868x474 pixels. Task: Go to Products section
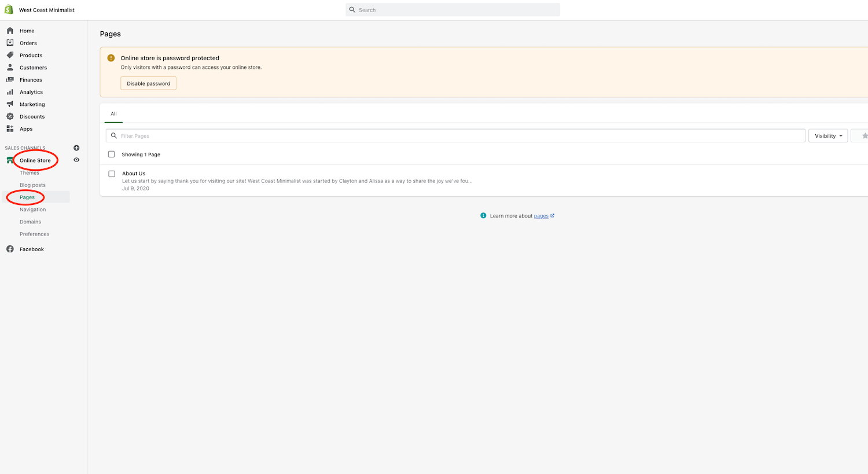point(31,55)
